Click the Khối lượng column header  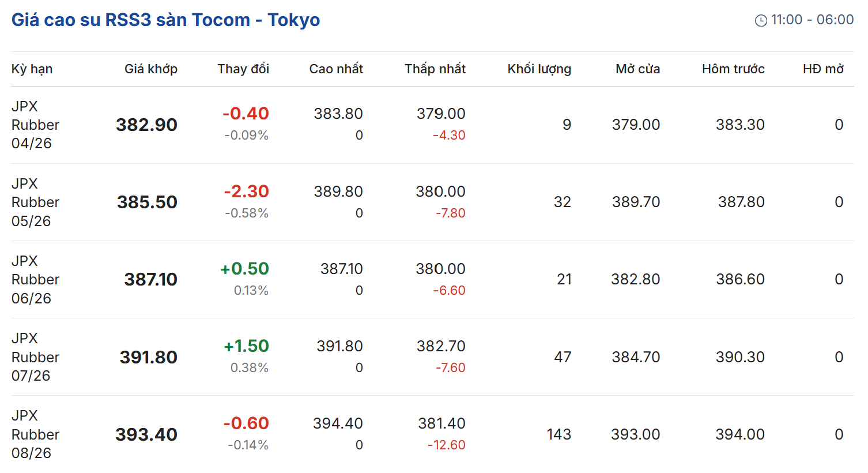(539, 69)
